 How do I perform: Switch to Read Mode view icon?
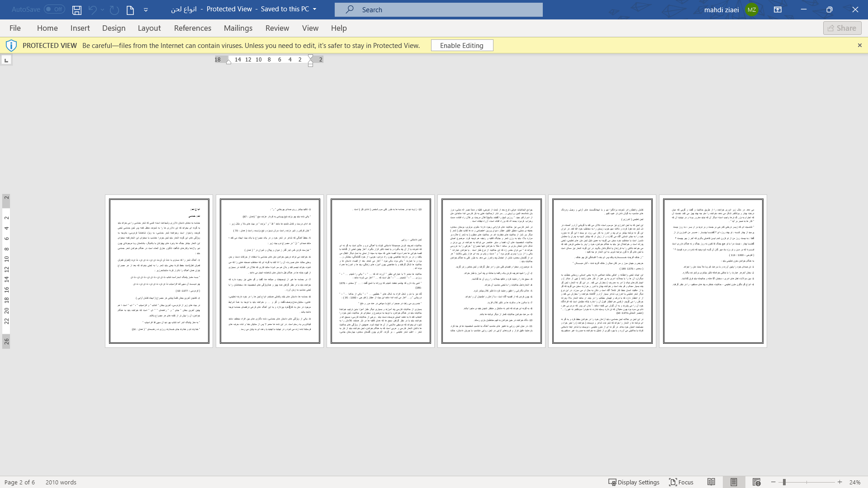(711, 482)
